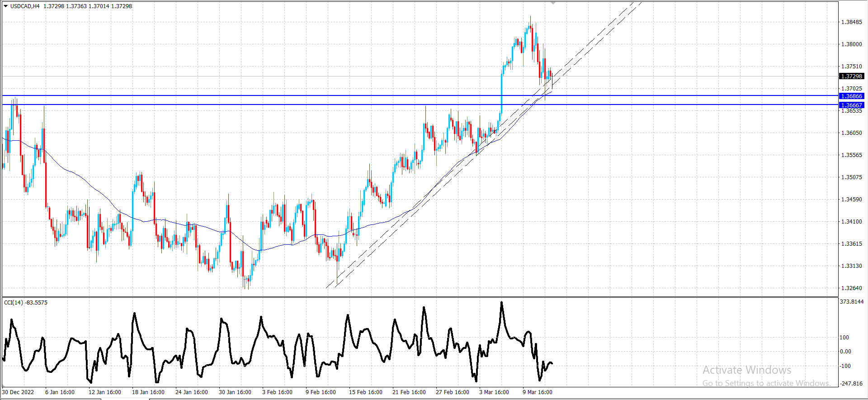The image size is (868, 400).
Task: Click the 9 Mar 16:00 time label
Action: pyautogui.click(x=538, y=392)
